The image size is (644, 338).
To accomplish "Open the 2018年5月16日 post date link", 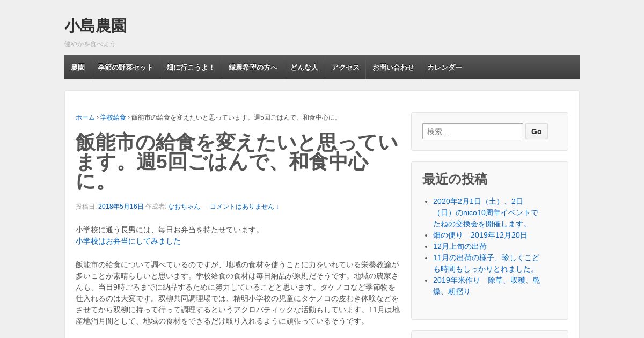I will point(121,207).
